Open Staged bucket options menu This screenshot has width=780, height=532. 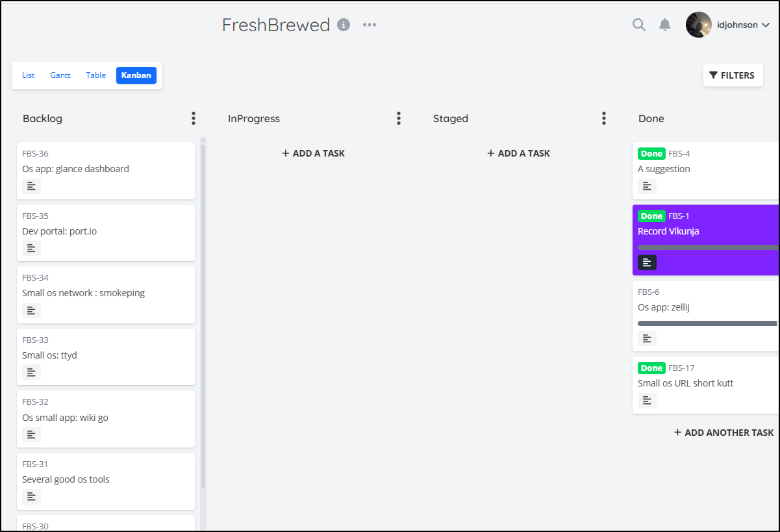click(603, 118)
